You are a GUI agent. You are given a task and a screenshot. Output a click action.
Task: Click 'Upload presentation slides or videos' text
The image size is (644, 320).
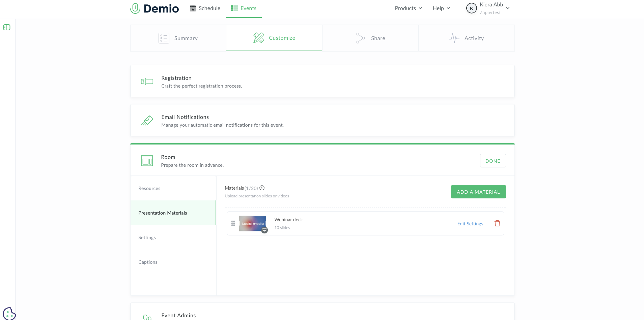click(257, 196)
